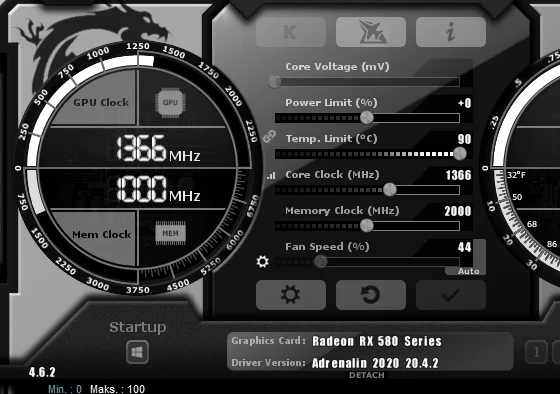Reset settings with the circular arrow button
This screenshot has height=394, width=560.
[371, 295]
